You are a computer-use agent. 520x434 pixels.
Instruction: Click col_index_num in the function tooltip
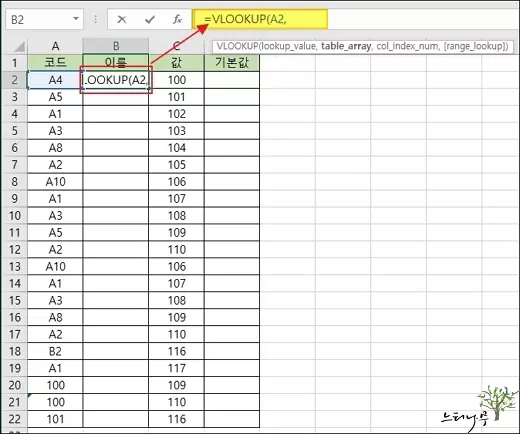coord(407,46)
